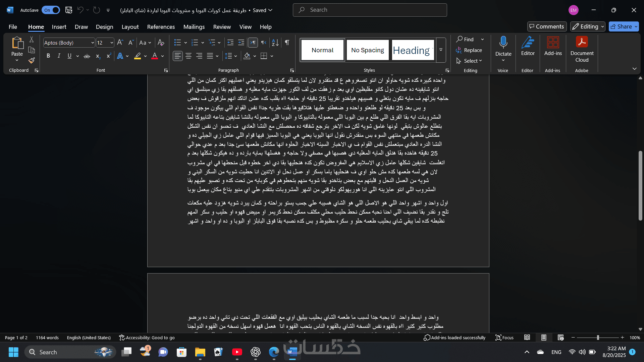The image size is (644, 362).
Task: Click the Comments button
Action: pyautogui.click(x=547, y=26)
